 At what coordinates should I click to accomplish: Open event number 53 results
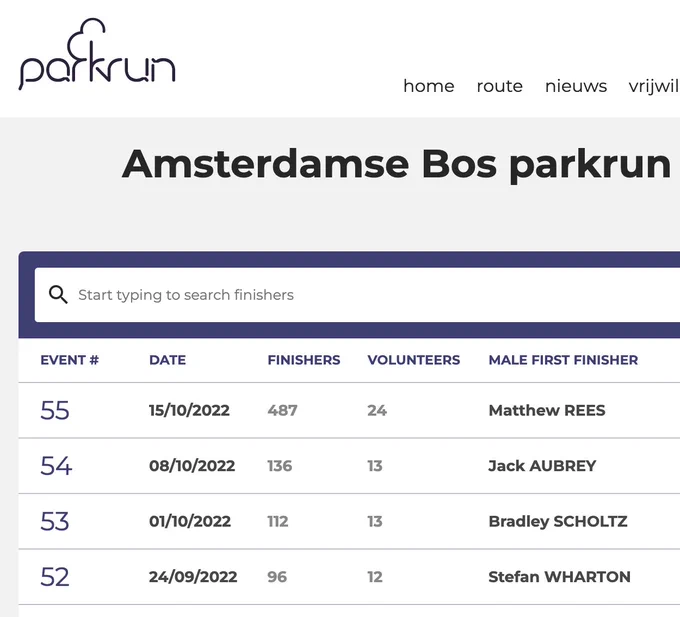click(55, 521)
